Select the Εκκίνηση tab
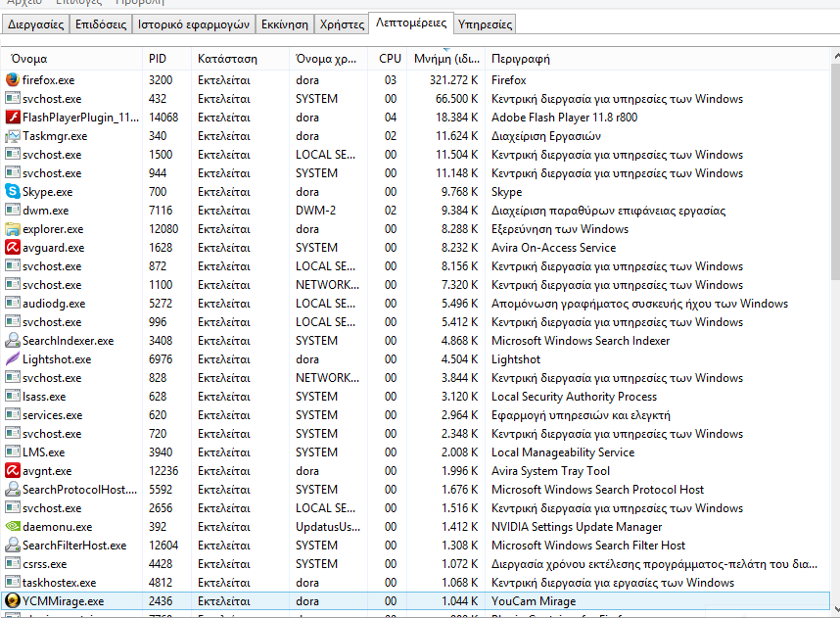The height and width of the screenshot is (618, 840). tap(285, 24)
